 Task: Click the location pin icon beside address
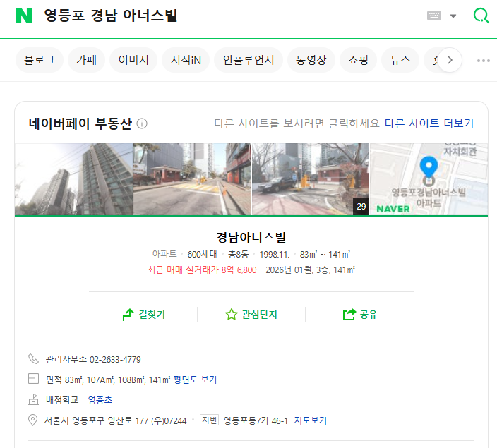(33, 420)
